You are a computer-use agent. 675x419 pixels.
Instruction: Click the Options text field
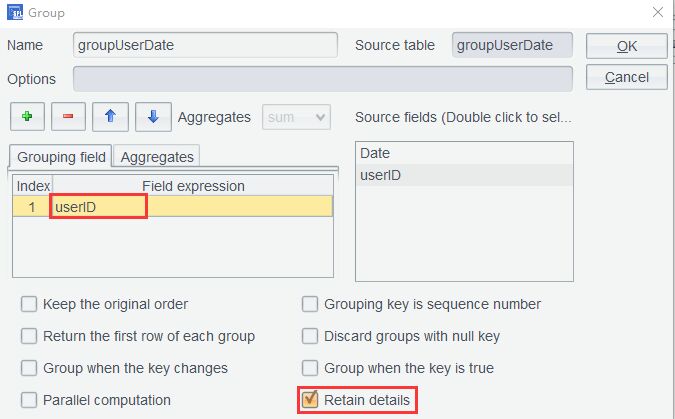(322, 79)
